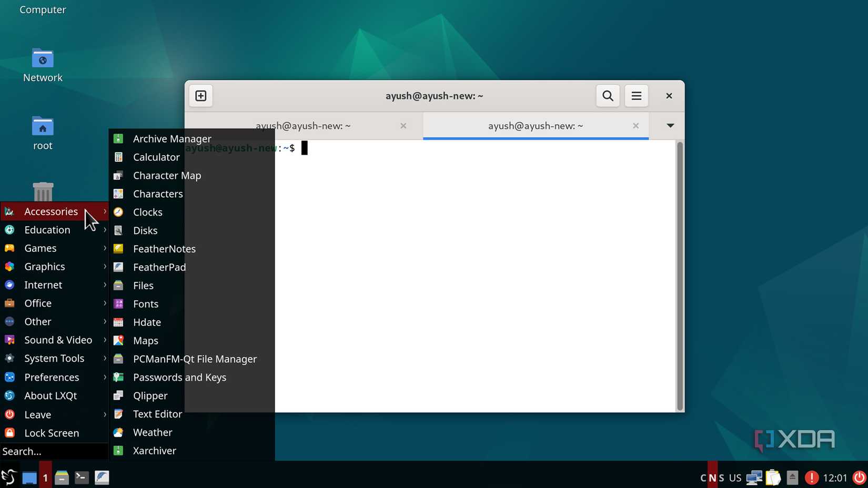
Task: Open the terminal hamburger menu
Action: click(636, 96)
